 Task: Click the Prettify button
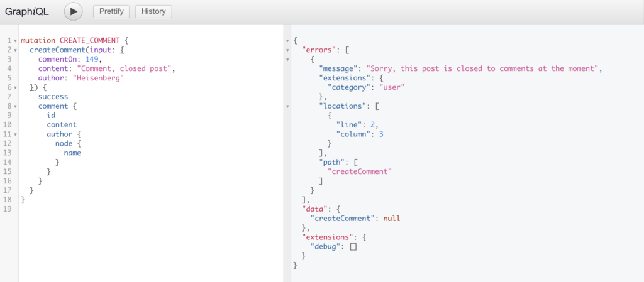pos(112,11)
